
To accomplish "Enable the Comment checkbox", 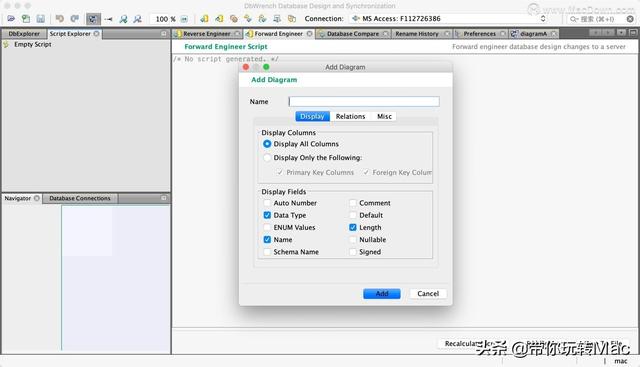I will [353, 203].
